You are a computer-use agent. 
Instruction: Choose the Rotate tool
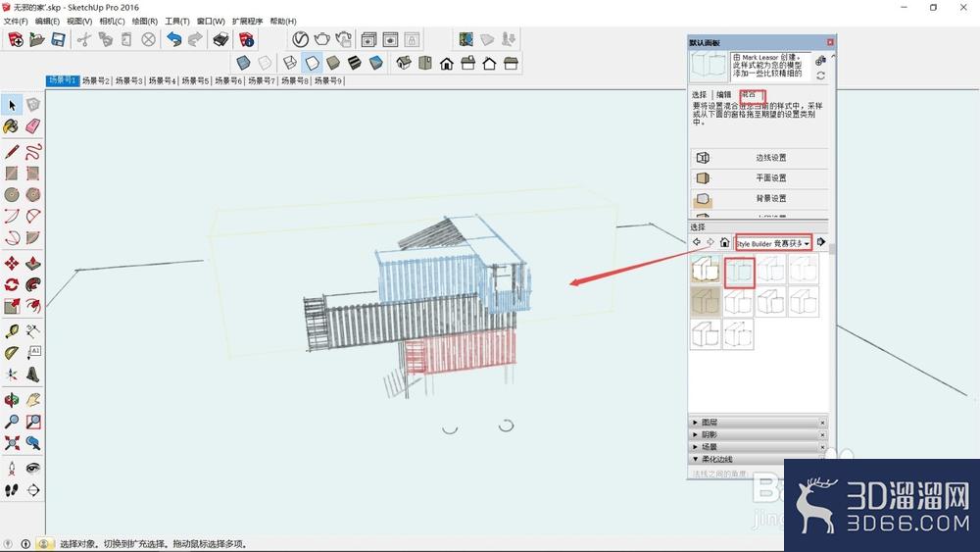[12, 284]
